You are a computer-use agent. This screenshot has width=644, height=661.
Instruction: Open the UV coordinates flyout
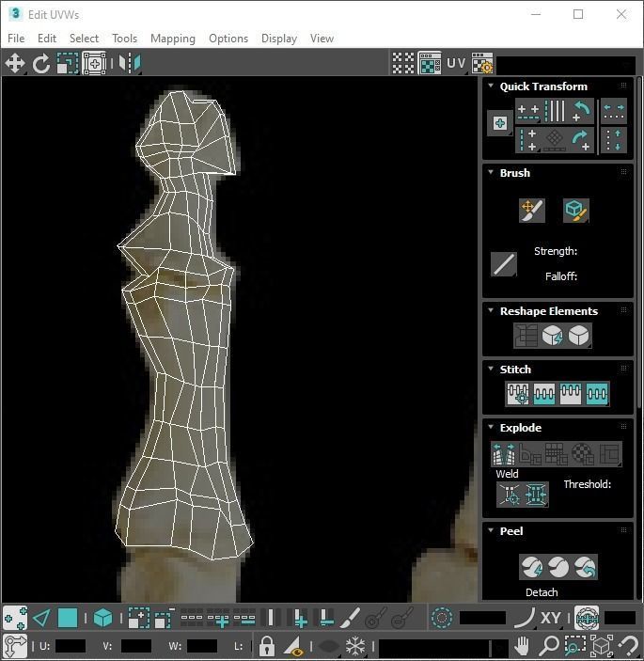(x=456, y=64)
